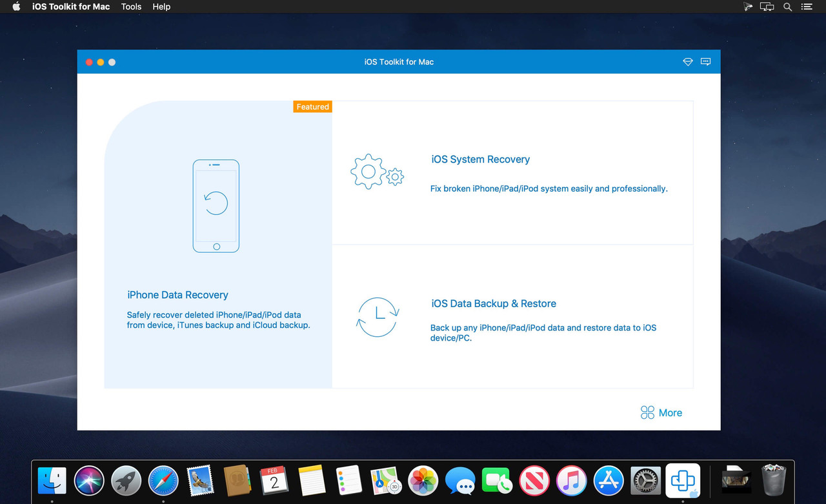Launch Photos from the Dock
The width and height of the screenshot is (826, 504).
(x=423, y=481)
